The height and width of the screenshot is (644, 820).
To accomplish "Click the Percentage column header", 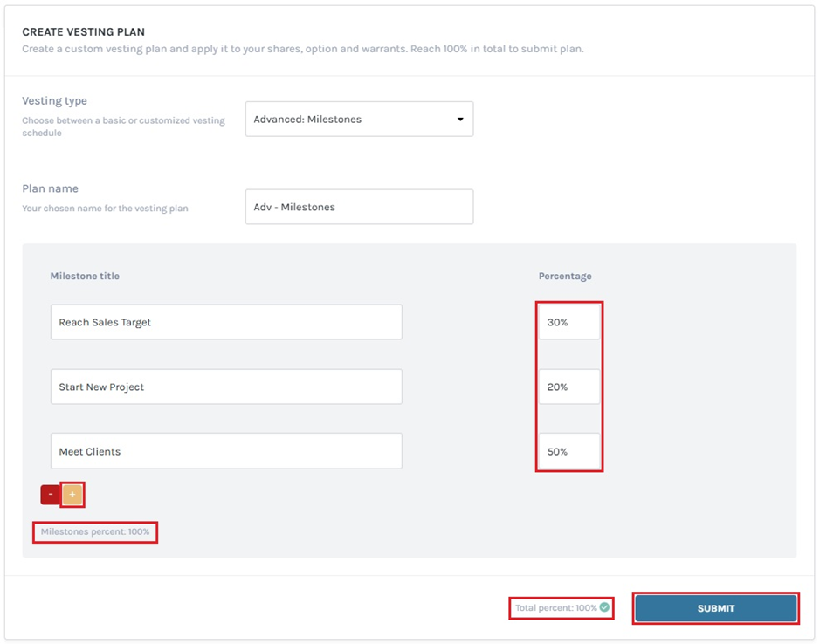I will [565, 276].
